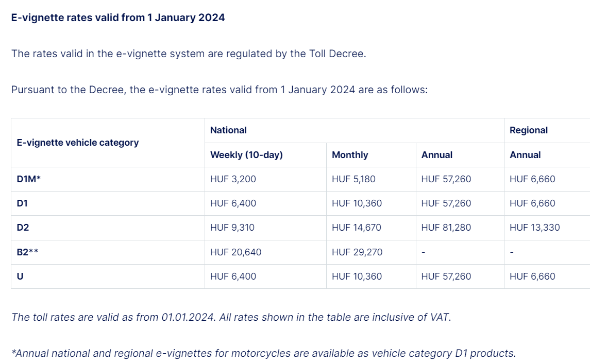Click the HUF 81,280 annual rate for D2
The height and width of the screenshot is (364, 590).
point(446,228)
